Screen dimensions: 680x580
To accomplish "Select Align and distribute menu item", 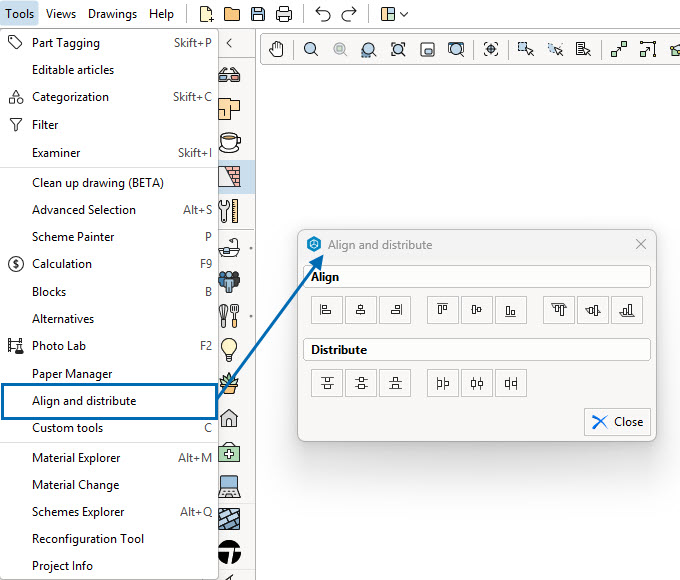I will 109,401.
